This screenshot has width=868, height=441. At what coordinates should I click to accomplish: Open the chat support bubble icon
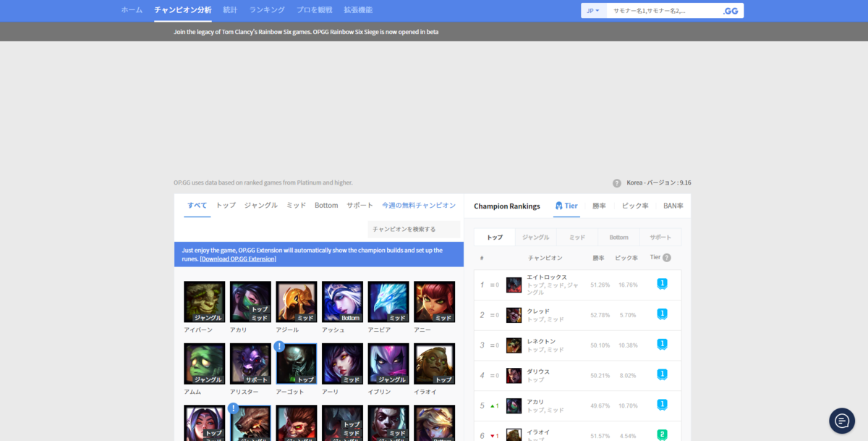pos(842,421)
